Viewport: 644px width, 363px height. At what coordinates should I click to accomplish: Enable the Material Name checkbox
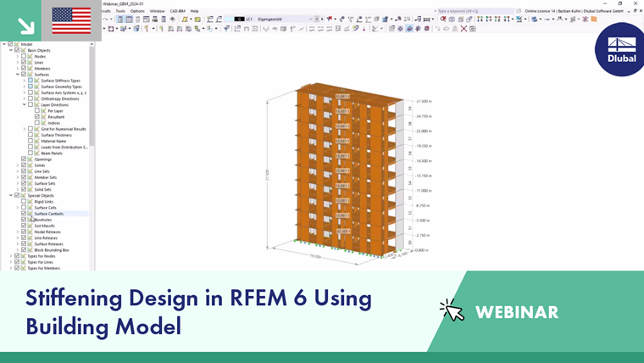pyautogui.click(x=31, y=141)
